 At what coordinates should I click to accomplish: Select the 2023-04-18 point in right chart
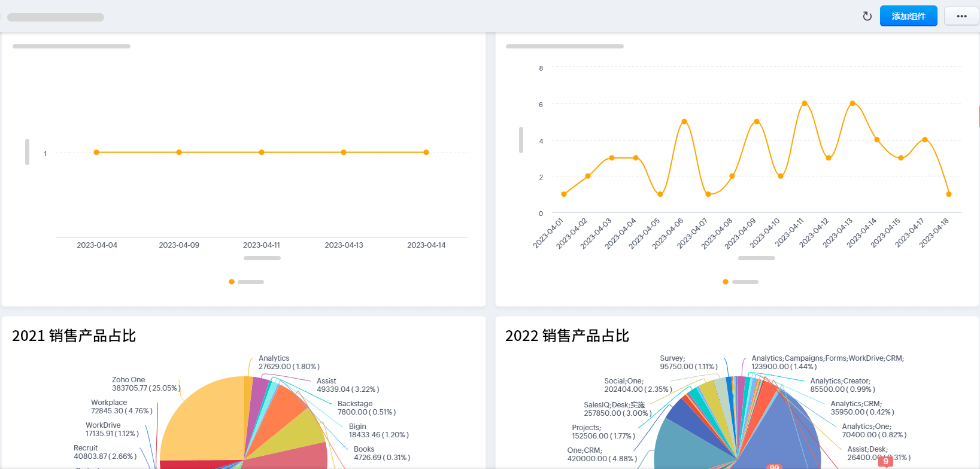[949, 194]
